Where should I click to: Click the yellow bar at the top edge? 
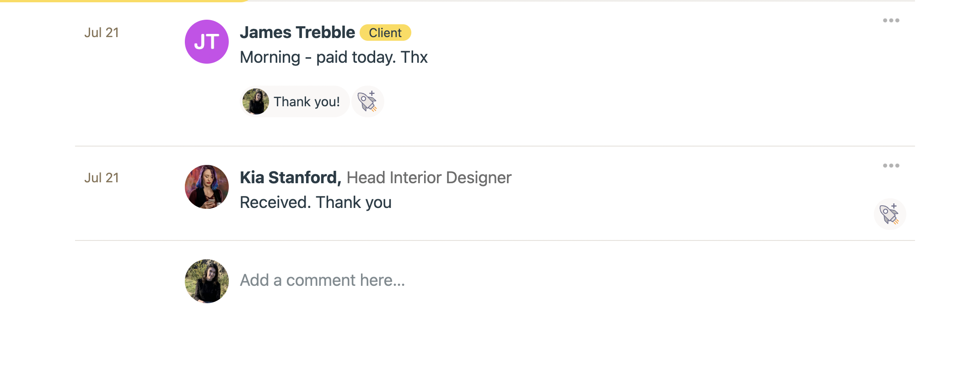pyautogui.click(x=124, y=1)
